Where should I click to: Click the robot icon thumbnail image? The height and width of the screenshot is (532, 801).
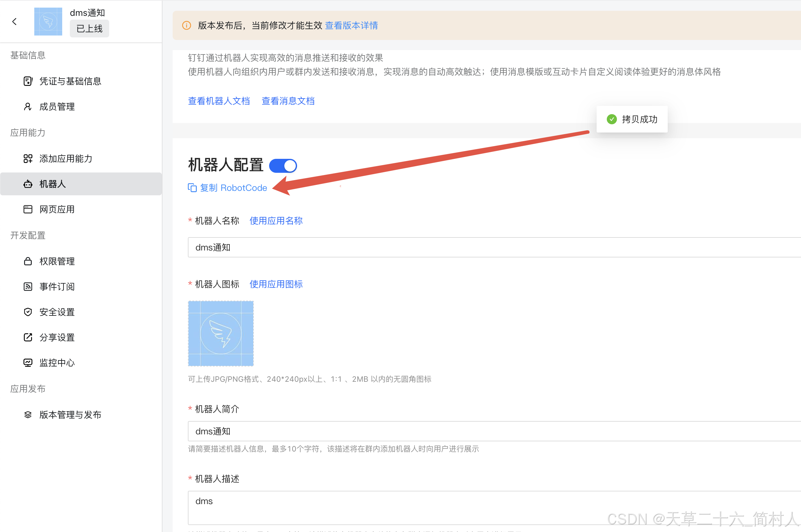point(221,334)
